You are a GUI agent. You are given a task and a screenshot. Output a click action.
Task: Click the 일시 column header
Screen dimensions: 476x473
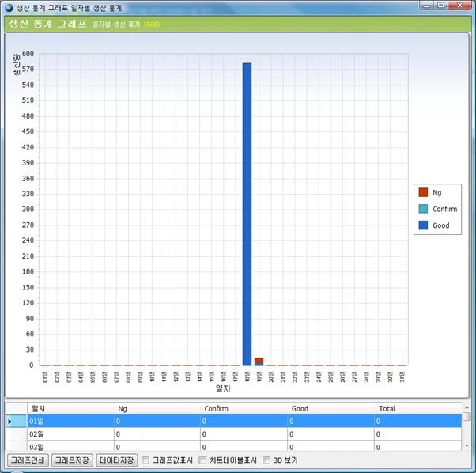70,409
